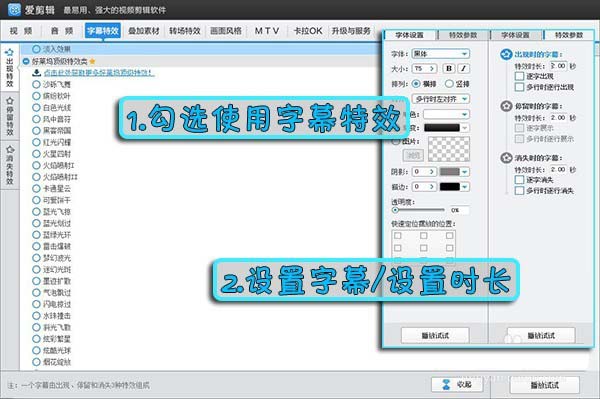Enable the 逐字消失 checkbox

[519, 179]
